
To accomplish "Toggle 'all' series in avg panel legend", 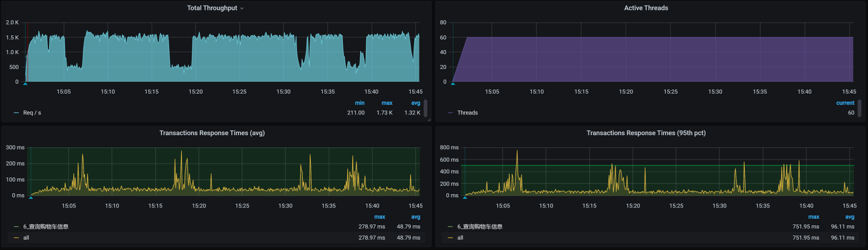I will click(26, 238).
